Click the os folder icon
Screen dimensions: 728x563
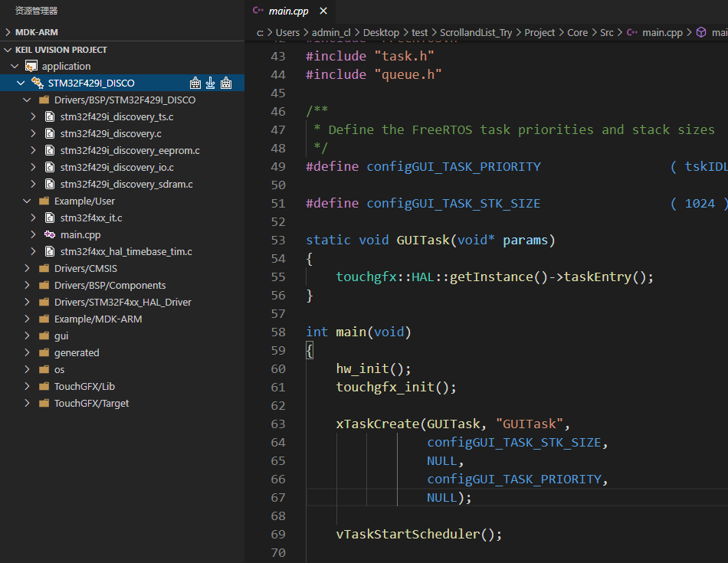click(x=44, y=369)
